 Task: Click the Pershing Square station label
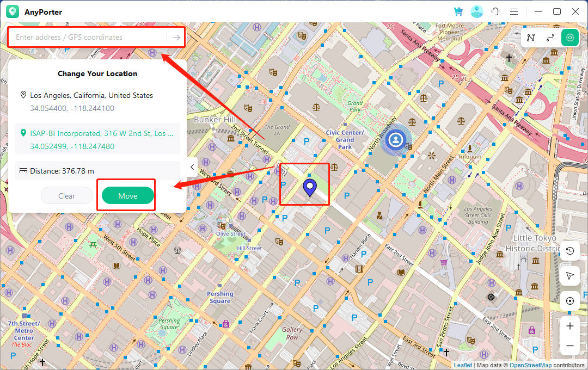(220, 297)
